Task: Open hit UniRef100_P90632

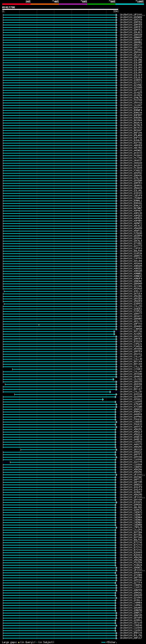Action: 131,419
